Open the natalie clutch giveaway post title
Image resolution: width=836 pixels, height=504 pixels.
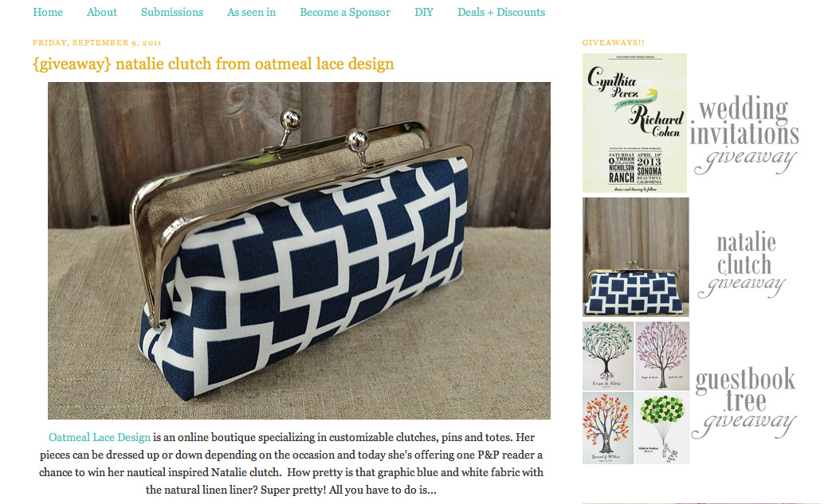click(x=214, y=64)
